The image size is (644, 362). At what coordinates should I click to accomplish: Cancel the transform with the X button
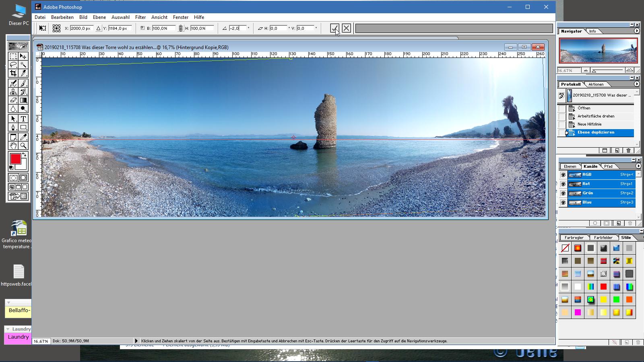pyautogui.click(x=346, y=28)
